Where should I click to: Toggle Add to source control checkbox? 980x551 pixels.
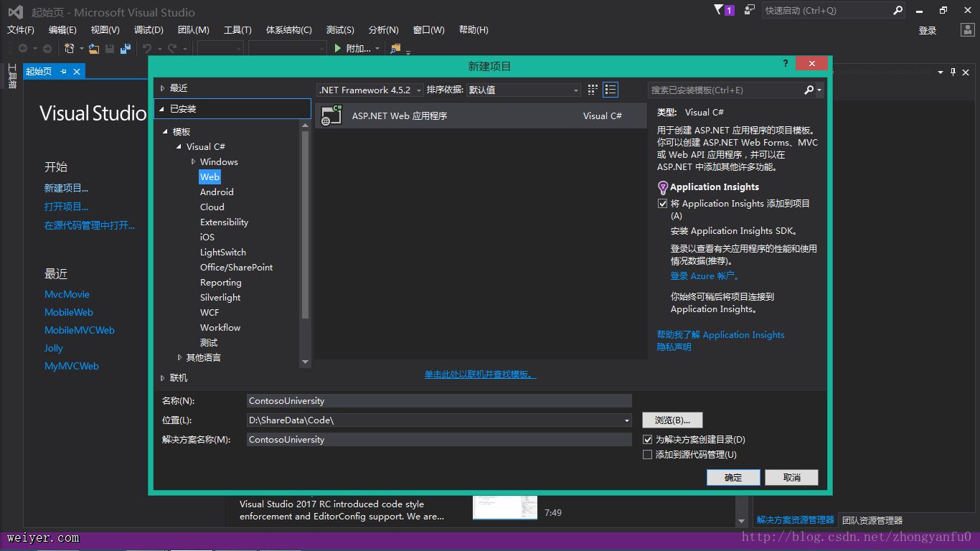pyautogui.click(x=647, y=454)
